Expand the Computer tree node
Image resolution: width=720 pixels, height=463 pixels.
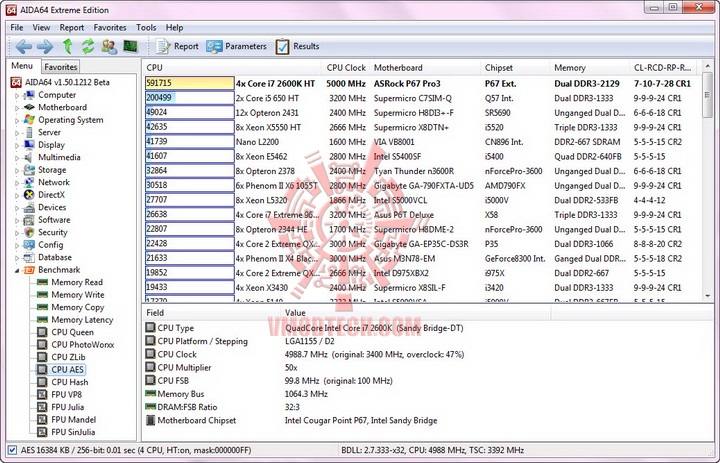(17, 96)
